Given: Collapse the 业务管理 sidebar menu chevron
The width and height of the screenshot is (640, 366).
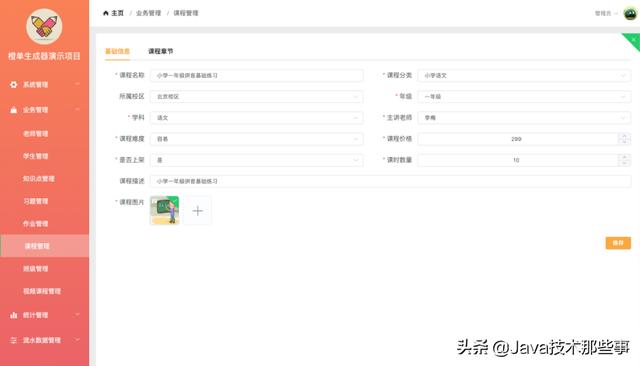Looking at the screenshot, I should pos(77,109).
